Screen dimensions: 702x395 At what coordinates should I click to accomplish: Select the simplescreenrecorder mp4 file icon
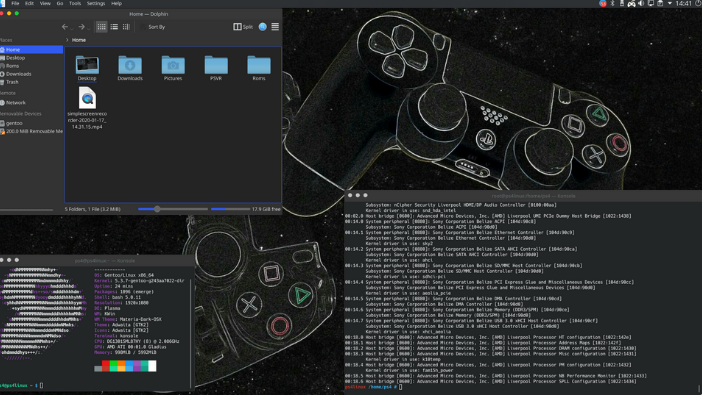pyautogui.click(x=87, y=98)
